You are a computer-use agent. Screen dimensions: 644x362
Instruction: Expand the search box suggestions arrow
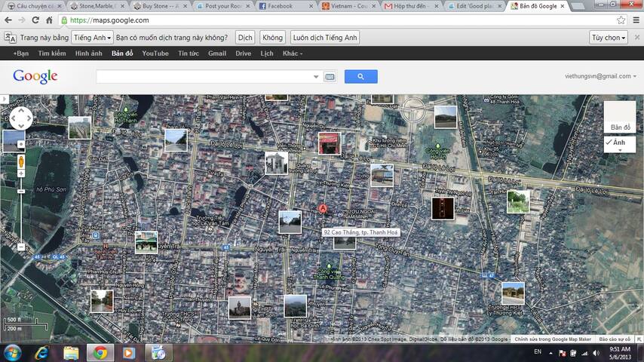pos(316,77)
